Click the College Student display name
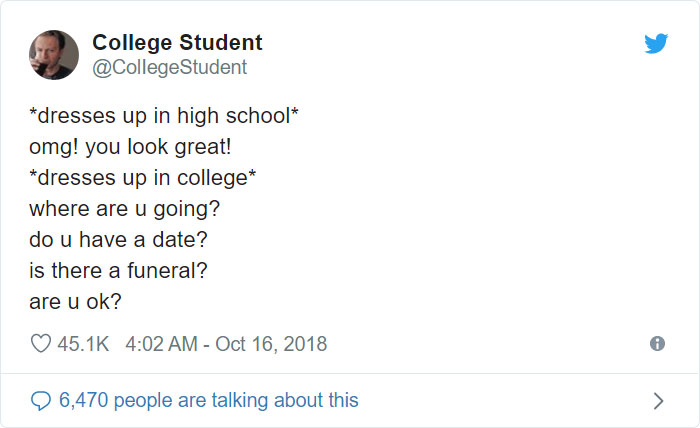The image size is (700, 428). tap(177, 43)
